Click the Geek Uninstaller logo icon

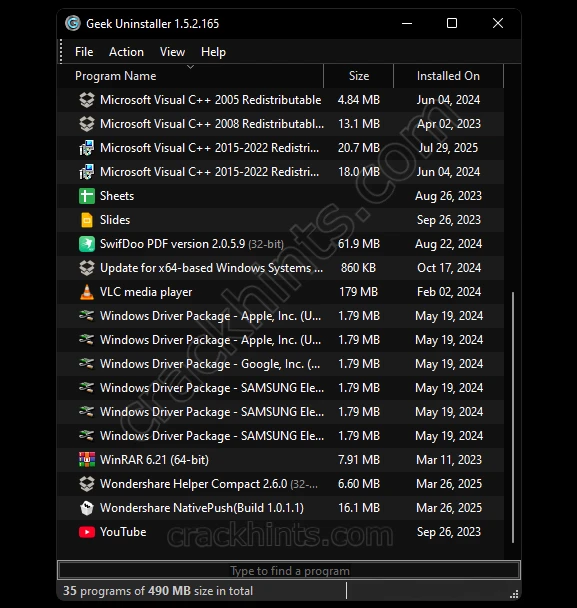(73, 23)
